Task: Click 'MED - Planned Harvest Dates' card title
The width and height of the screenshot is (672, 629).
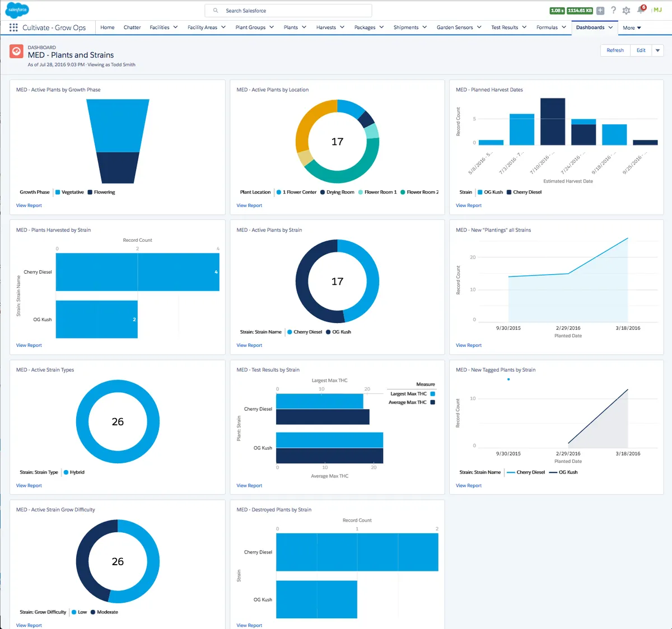Action: pyautogui.click(x=489, y=90)
